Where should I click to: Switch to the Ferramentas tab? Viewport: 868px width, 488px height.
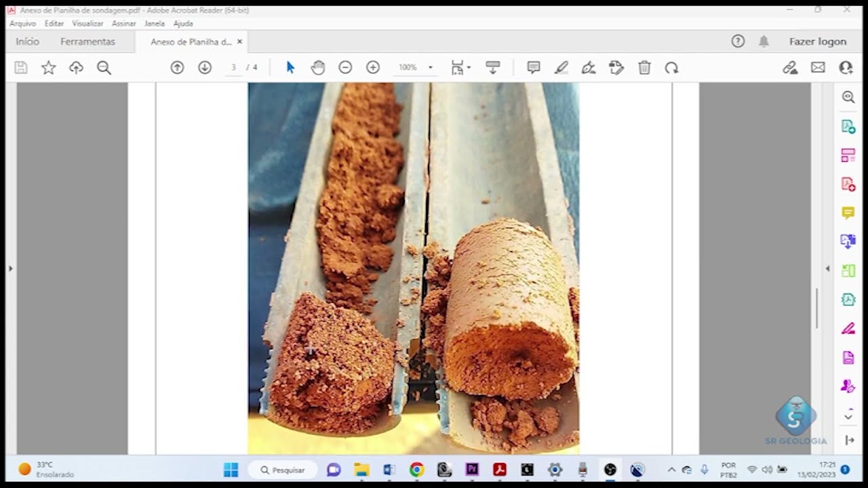87,41
